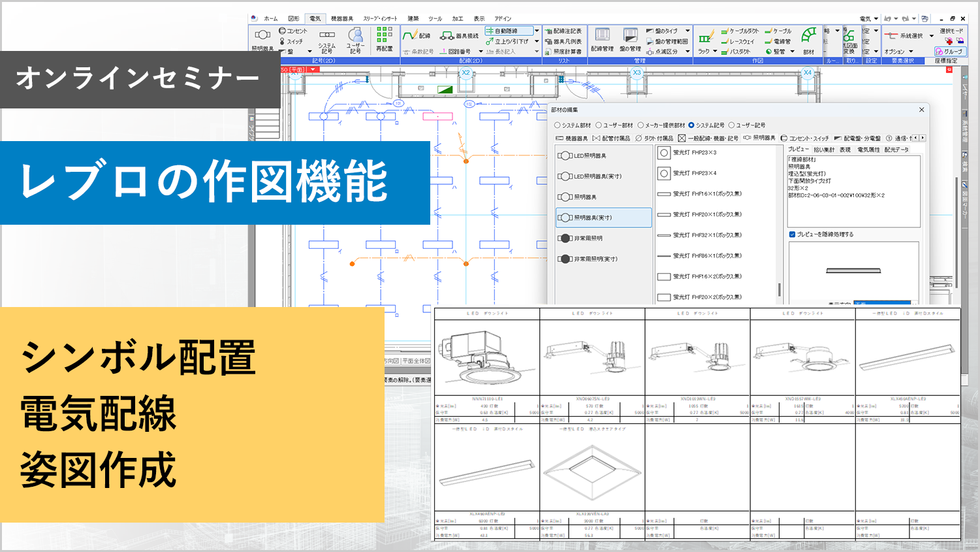The width and height of the screenshot is (980, 552).
Task: Select the コンセント tool in the ribbon
Action: (292, 31)
